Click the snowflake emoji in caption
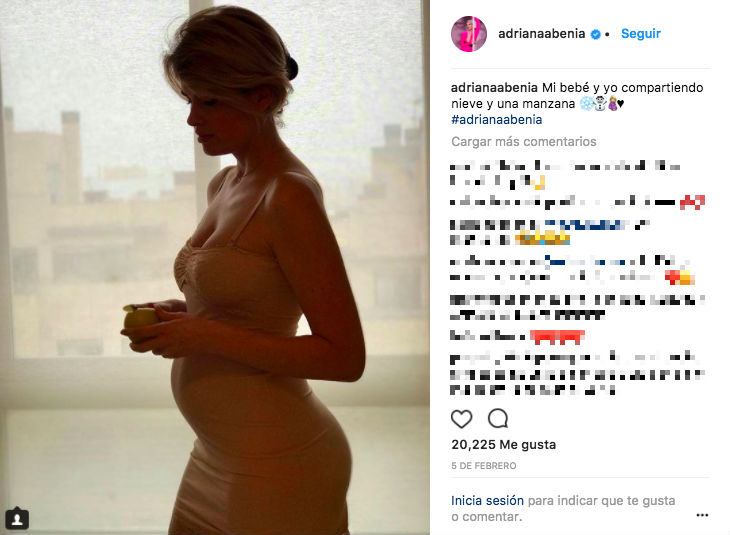This screenshot has width=730, height=535. (x=586, y=103)
